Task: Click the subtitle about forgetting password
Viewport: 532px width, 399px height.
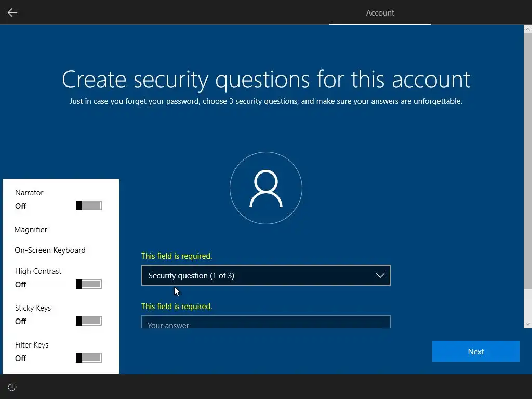Action: click(x=266, y=101)
